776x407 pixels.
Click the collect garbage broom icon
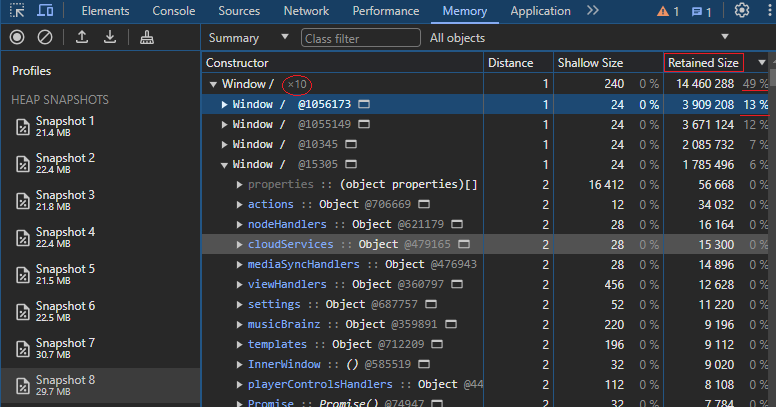click(x=147, y=37)
